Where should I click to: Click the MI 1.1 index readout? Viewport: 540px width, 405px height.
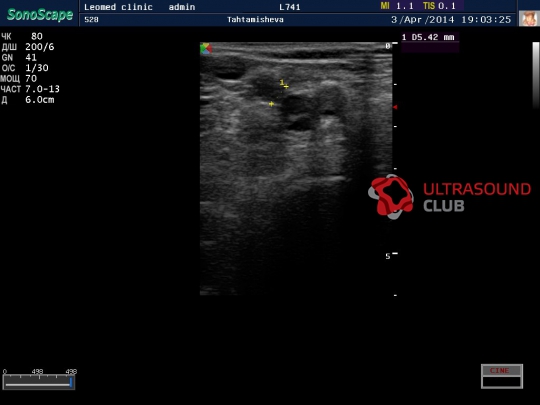(397, 6)
